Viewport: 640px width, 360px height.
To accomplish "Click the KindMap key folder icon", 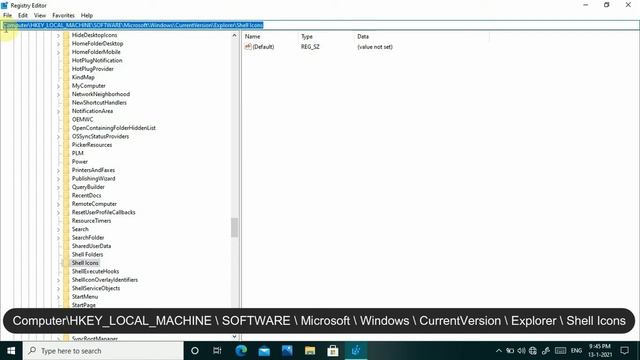I will pos(66,78).
